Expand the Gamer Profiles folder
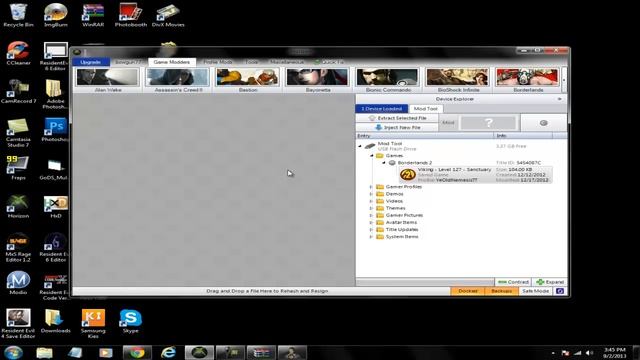Viewport: 640px width, 360px height. pyautogui.click(x=371, y=187)
